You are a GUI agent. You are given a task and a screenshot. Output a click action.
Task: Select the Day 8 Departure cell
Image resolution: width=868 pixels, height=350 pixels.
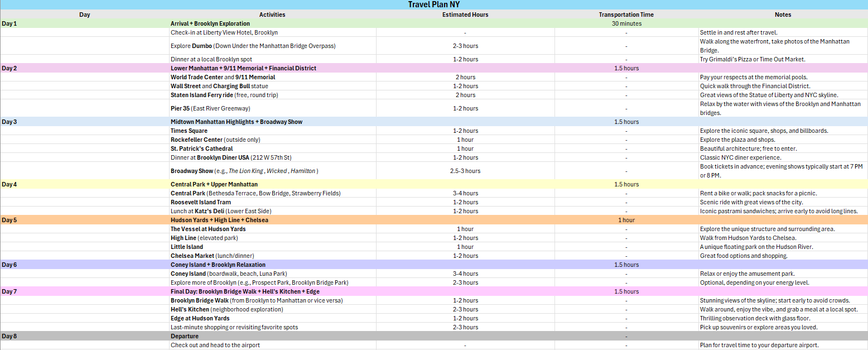pos(185,336)
